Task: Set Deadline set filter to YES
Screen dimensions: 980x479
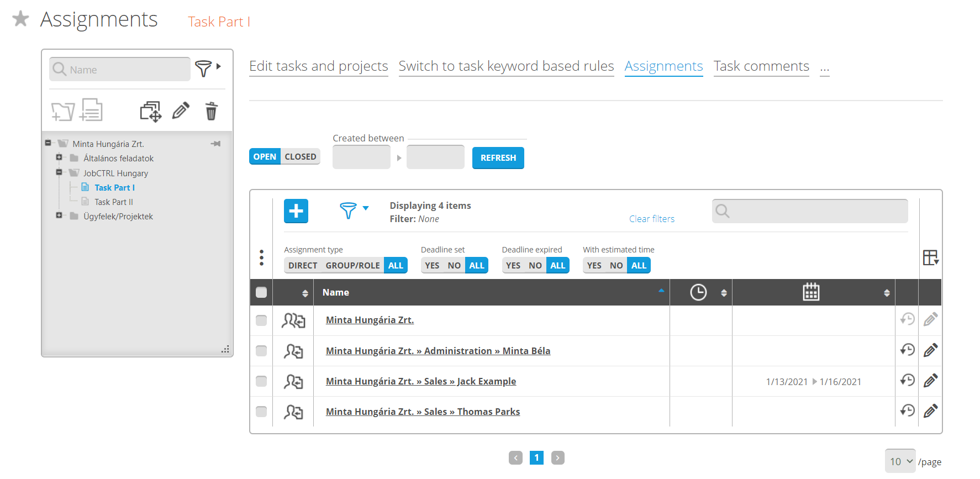Action: pyautogui.click(x=432, y=266)
